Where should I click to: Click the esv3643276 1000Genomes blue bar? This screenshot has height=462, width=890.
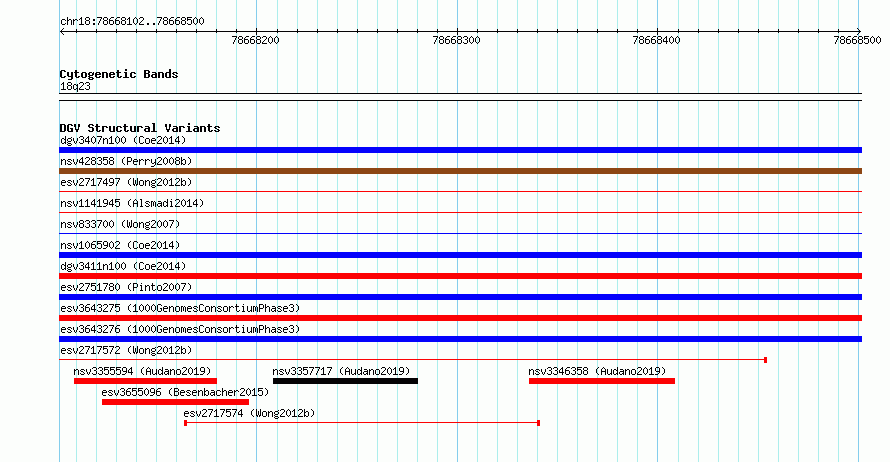[460, 339]
